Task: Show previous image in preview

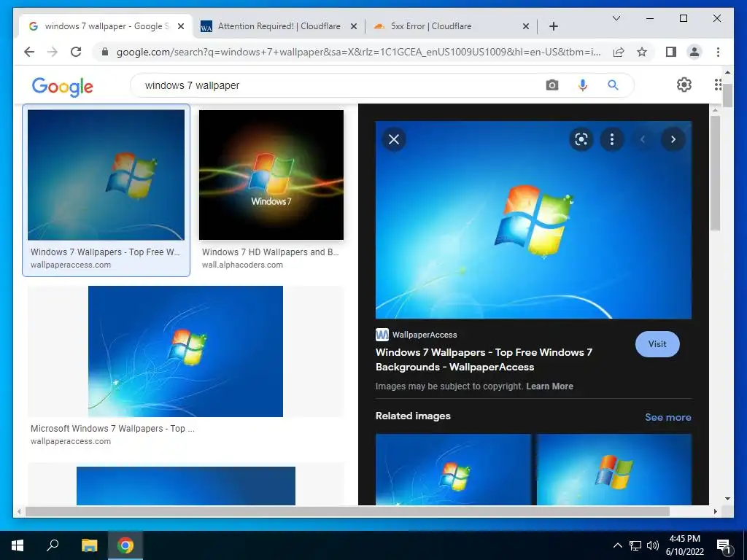Action: tap(642, 139)
